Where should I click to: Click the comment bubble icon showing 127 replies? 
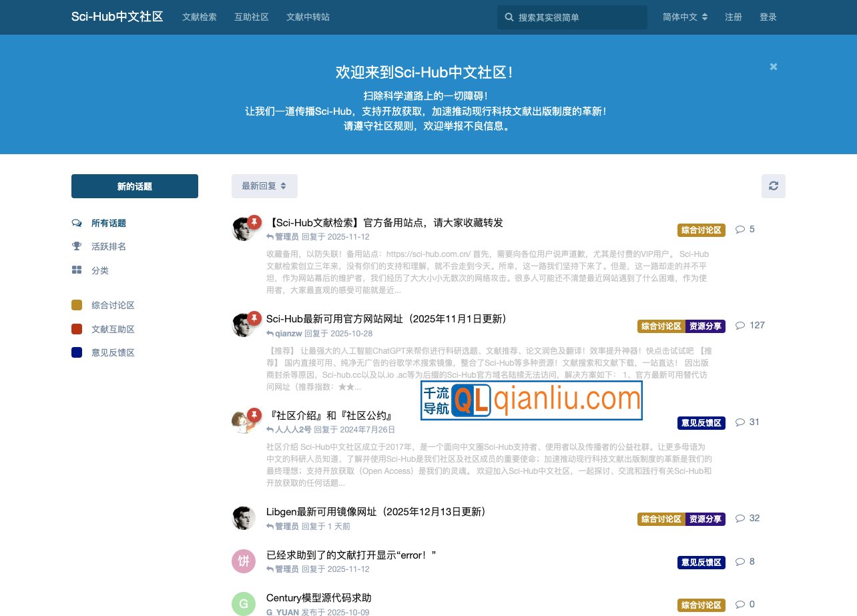point(740,326)
